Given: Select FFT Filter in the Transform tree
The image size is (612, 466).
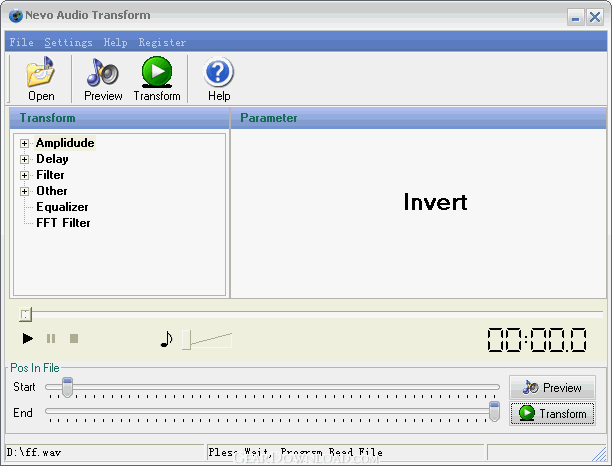Looking at the screenshot, I should tap(63, 223).
